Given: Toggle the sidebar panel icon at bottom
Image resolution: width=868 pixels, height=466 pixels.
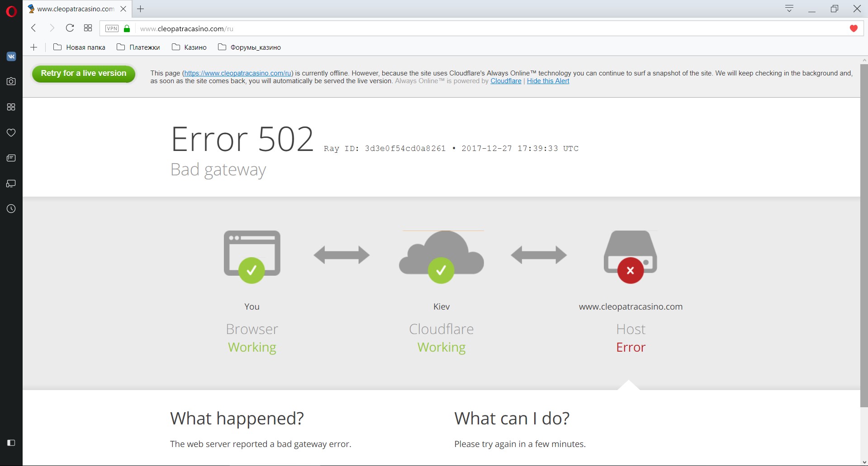Looking at the screenshot, I should point(11,442).
